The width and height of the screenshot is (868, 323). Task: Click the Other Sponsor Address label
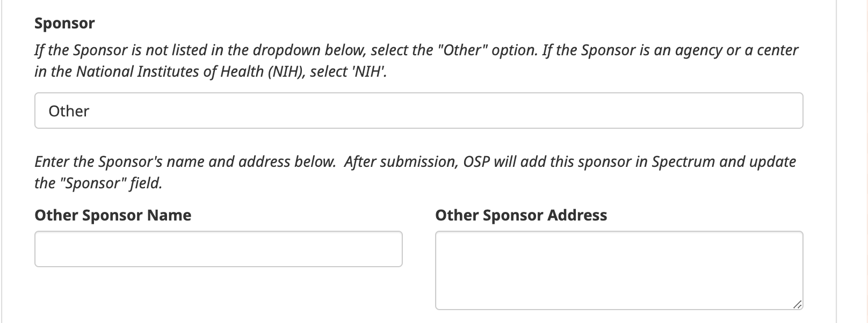pyautogui.click(x=521, y=215)
